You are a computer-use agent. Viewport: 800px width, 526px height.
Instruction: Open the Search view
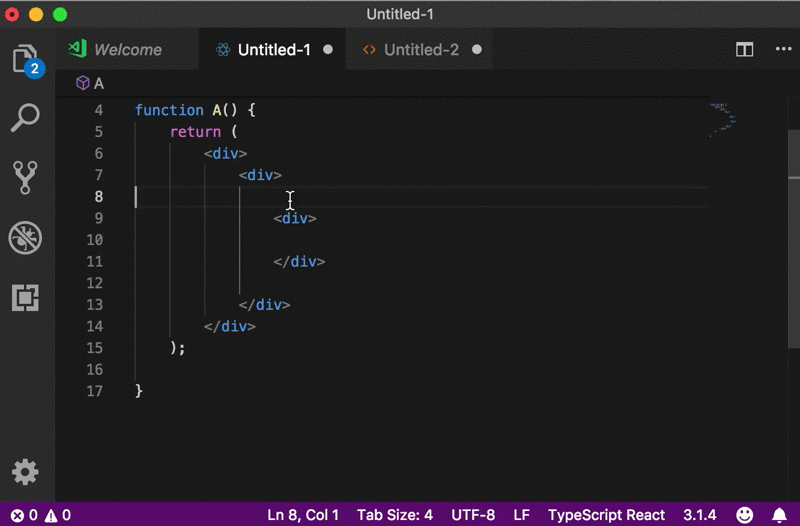[25, 118]
